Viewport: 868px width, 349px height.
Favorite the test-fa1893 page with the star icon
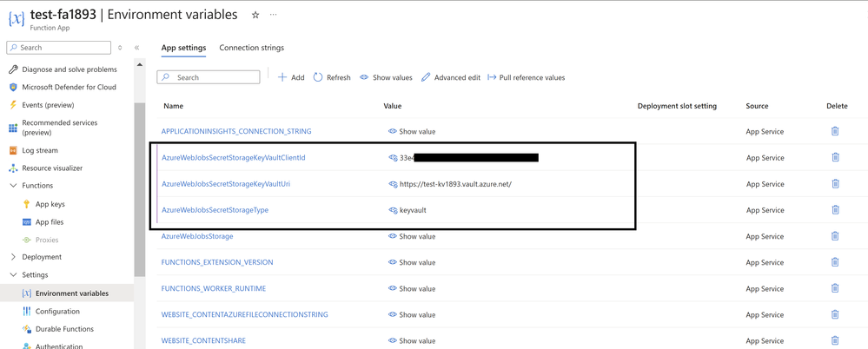click(x=255, y=15)
